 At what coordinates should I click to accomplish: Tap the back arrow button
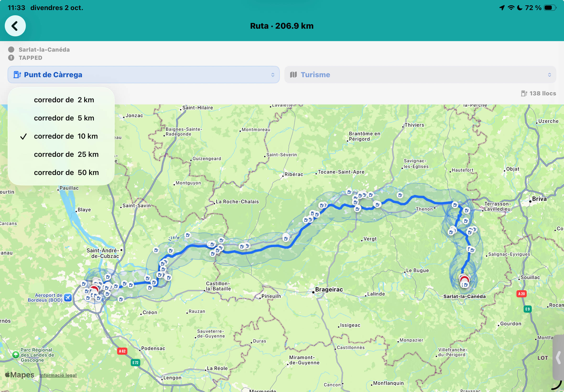15,26
